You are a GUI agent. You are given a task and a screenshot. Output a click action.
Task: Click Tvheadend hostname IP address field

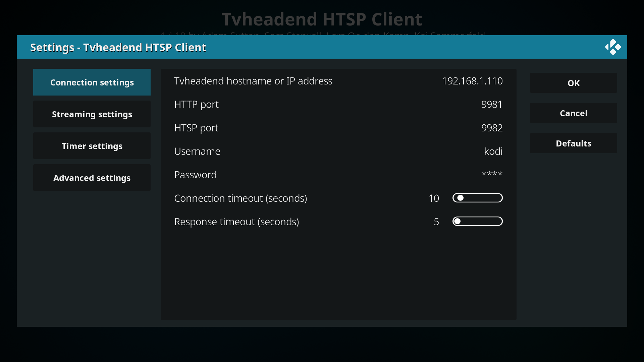(338, 80)
